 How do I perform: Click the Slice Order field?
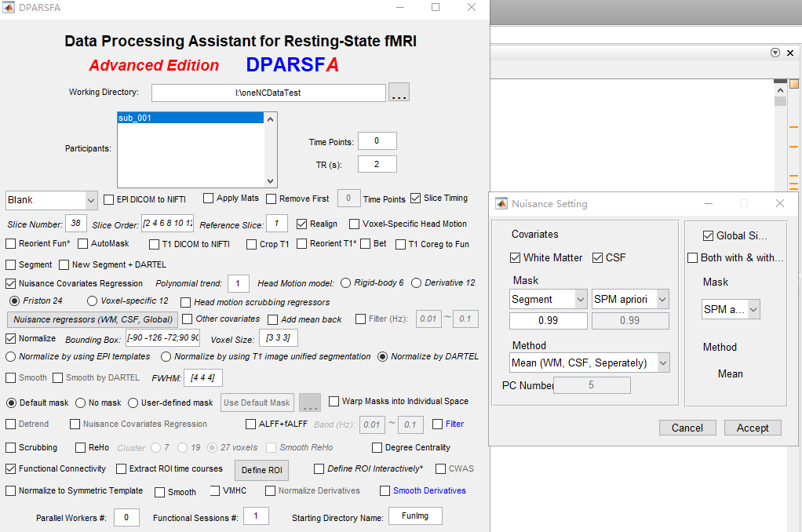[168, 223]
